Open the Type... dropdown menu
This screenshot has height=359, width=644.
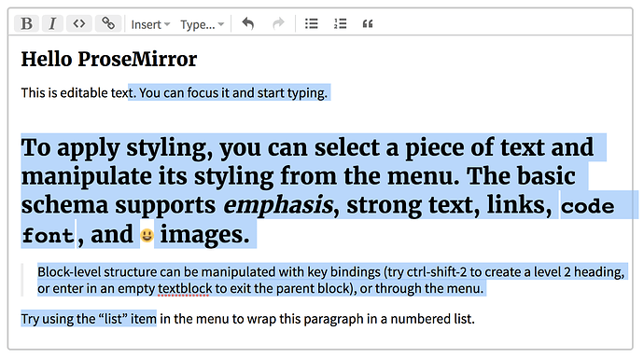click(203, 24)
